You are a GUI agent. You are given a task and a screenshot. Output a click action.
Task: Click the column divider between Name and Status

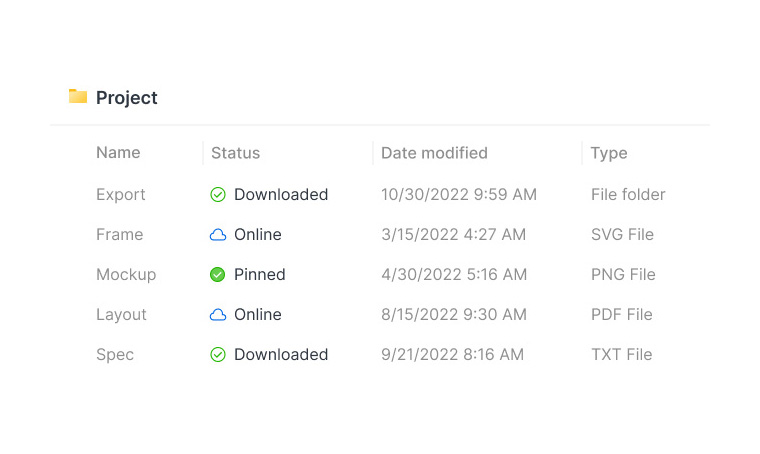(x=203, y=153)
